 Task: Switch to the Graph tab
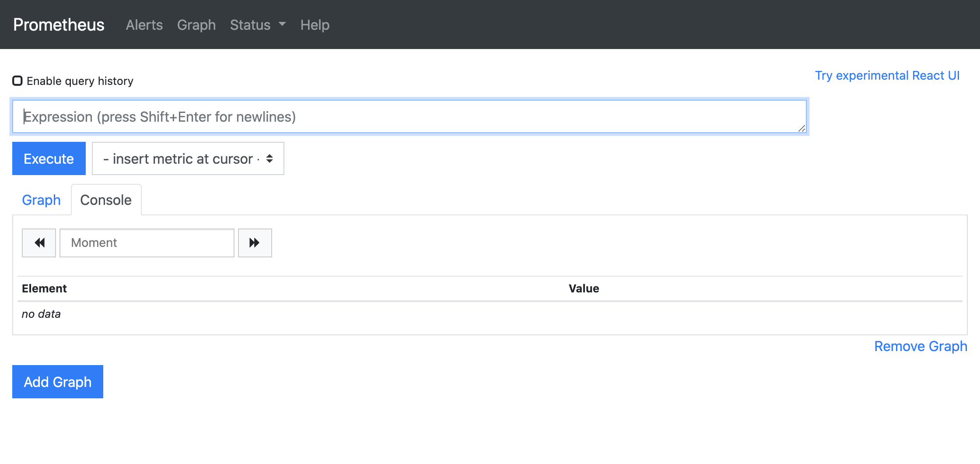[x=41, y=200]
